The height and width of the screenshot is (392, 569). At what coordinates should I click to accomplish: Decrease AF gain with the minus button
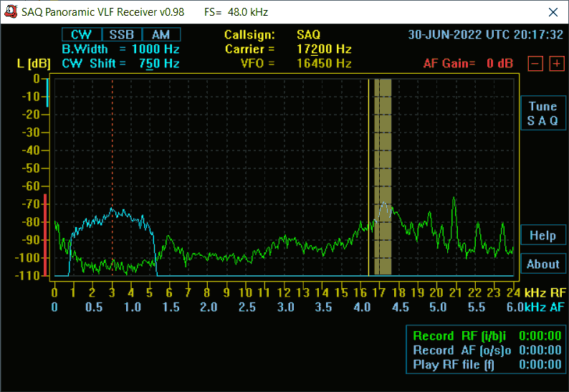tap(535, 64)
